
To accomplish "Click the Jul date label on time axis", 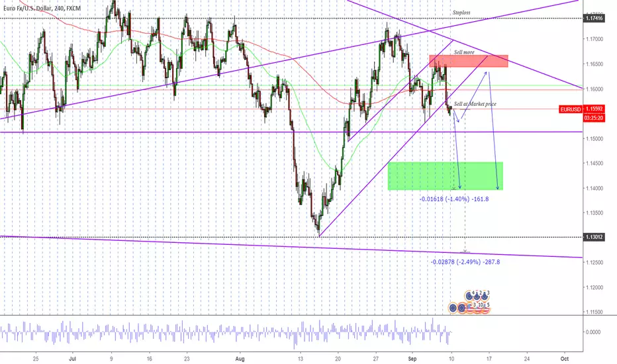I will 72,359.
